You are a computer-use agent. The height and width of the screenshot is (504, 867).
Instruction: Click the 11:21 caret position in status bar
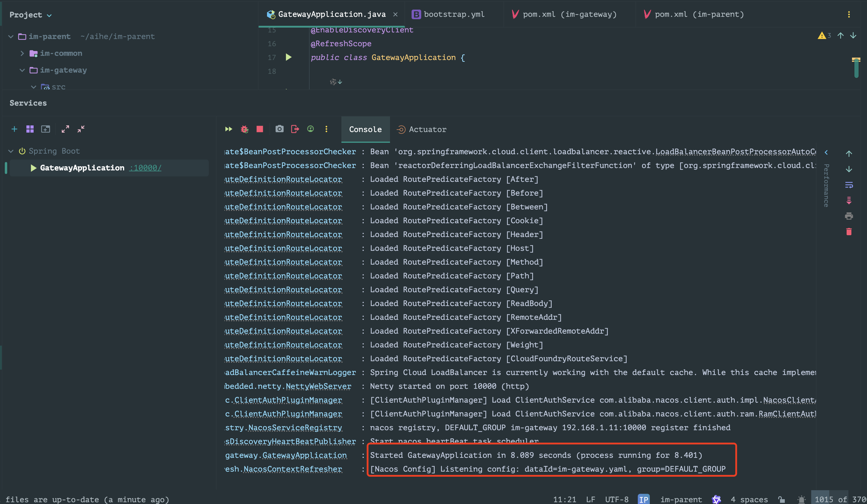564,499
